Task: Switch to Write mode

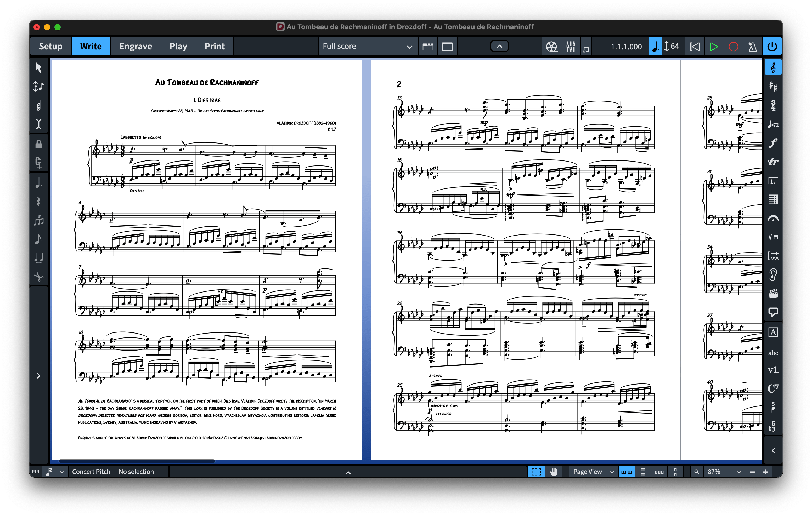Action: pyautogui.click(x=91, y=47)
